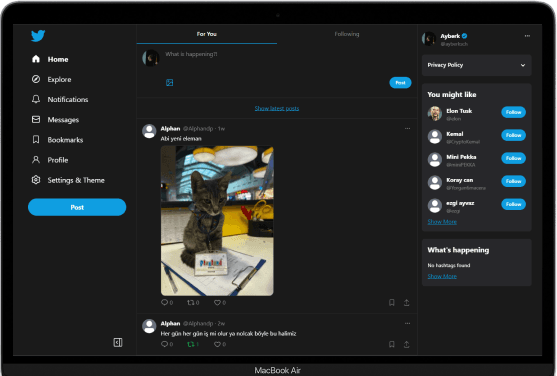Share the Abi yeni eleman post

406,302
